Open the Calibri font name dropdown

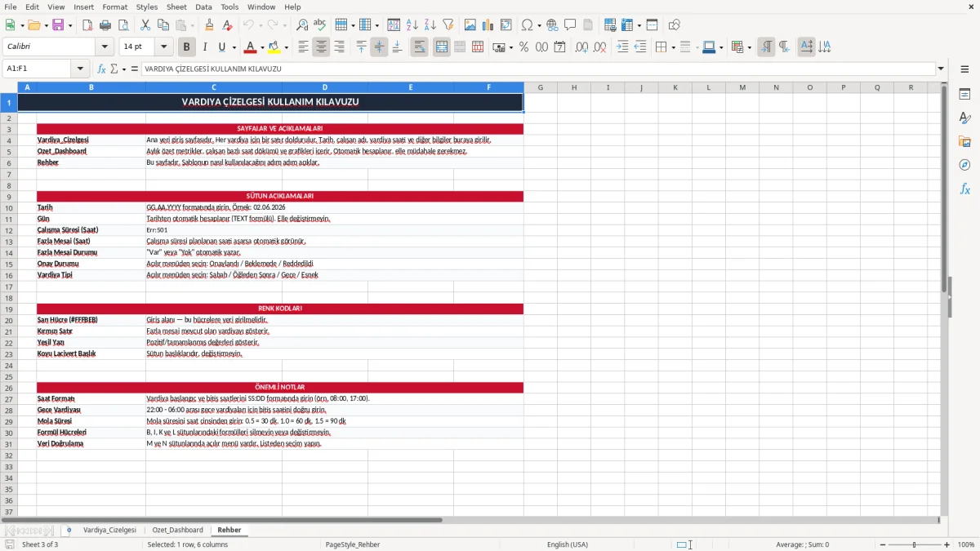point(105,47)
